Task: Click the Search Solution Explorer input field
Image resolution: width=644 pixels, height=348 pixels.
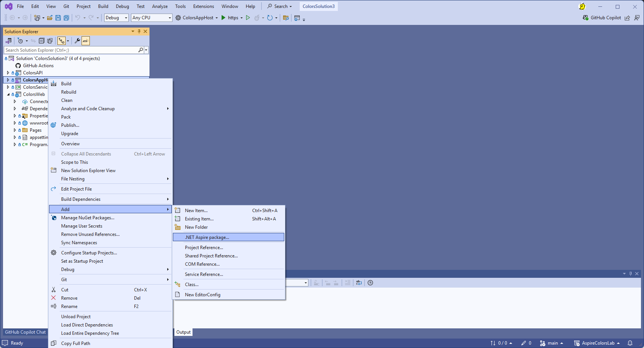Action: coord(71,50)
